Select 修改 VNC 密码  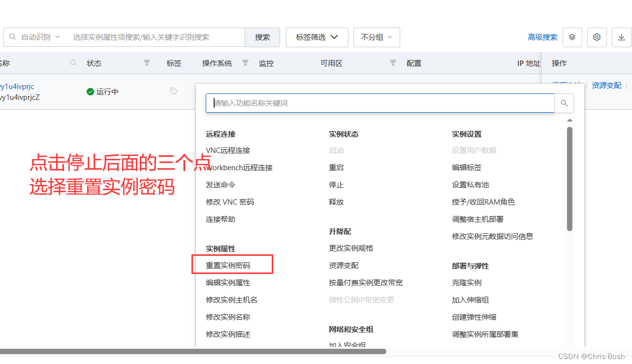tap(230, 202)
